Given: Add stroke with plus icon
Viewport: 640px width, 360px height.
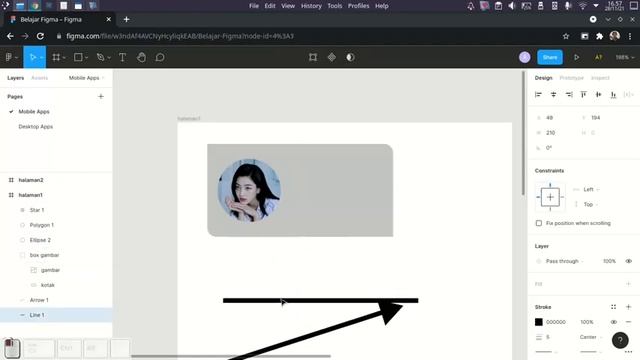Looking at the screenshot, I should click(x=629, y=307).
